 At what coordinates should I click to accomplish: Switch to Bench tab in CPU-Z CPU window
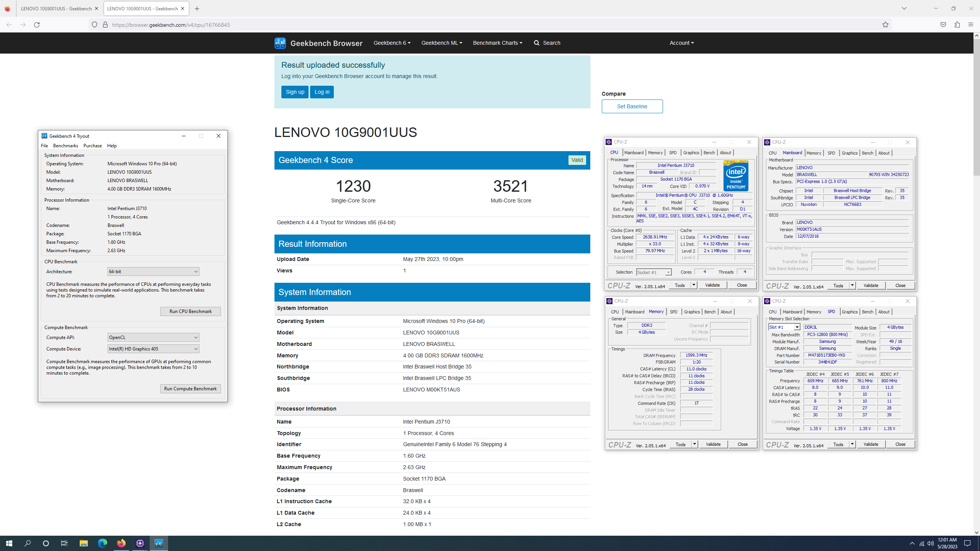coord(709,153)
